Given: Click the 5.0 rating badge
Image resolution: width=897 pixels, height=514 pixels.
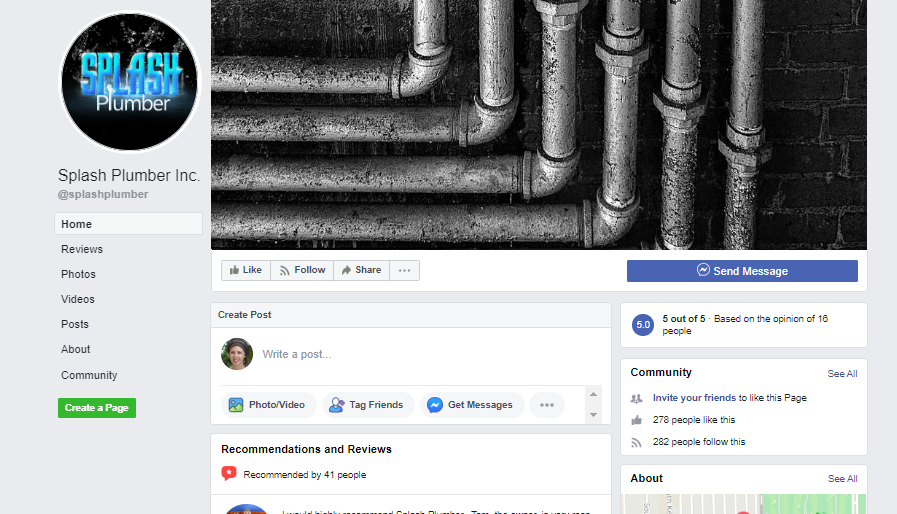Looking at the screenshot, I should pos(643,325).
